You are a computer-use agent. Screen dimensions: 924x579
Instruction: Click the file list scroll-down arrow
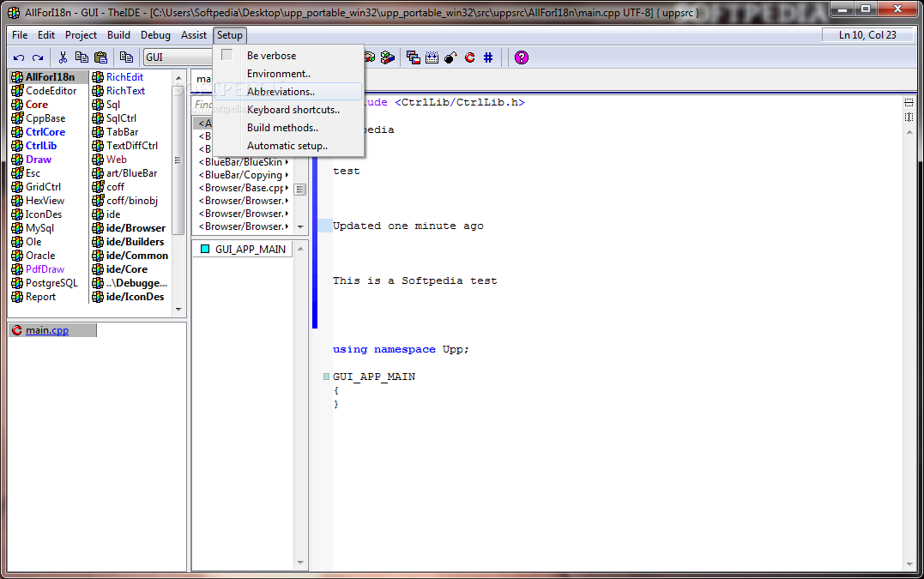pyautogui.click(x=300, y=226)
